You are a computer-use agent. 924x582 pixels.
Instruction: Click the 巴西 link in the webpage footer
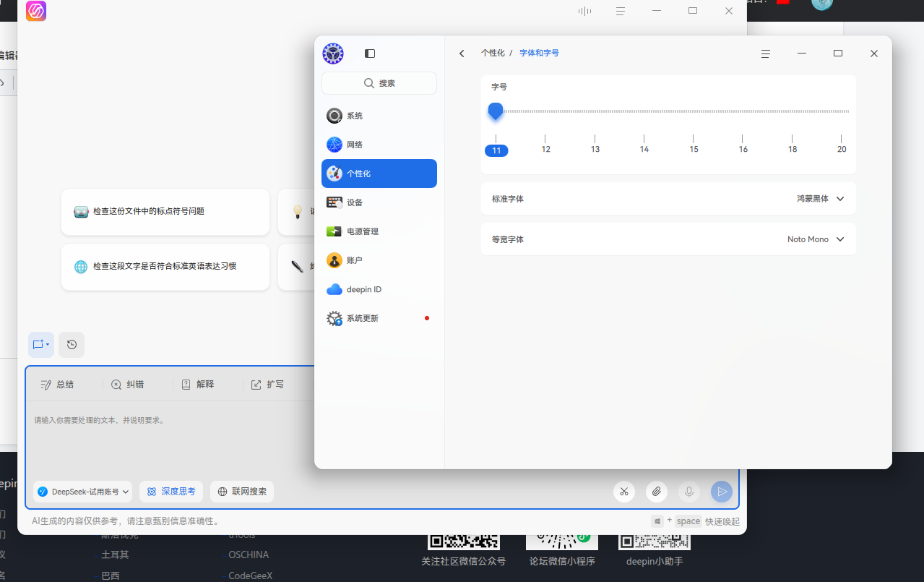(111, 576)
